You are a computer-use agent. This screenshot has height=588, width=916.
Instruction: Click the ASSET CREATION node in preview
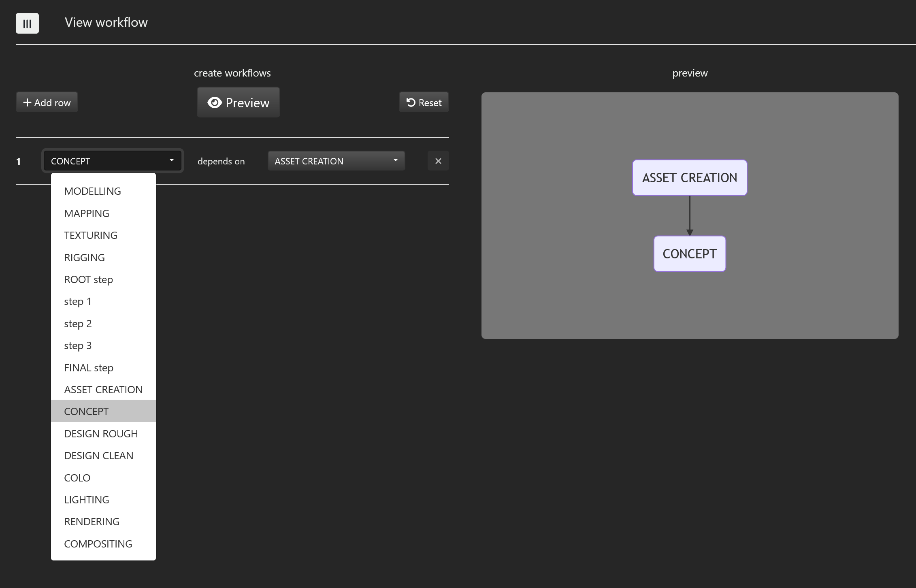689,178
